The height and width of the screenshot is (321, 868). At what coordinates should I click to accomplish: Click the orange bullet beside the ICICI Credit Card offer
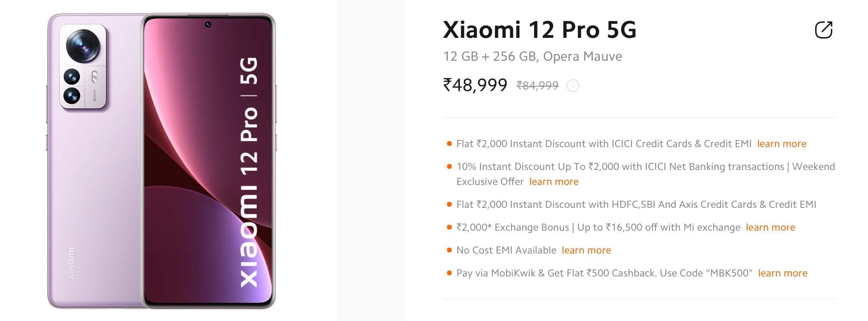[x=449, y=144]
